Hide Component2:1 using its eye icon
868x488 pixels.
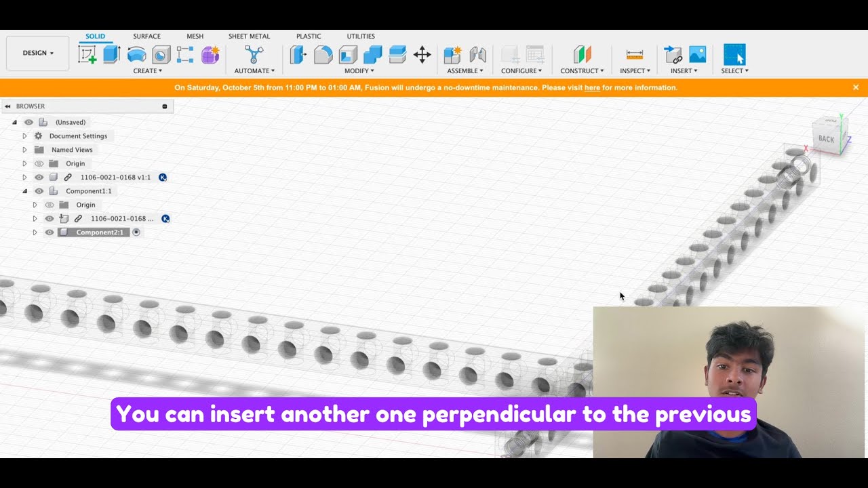click(x=49, y=232)
